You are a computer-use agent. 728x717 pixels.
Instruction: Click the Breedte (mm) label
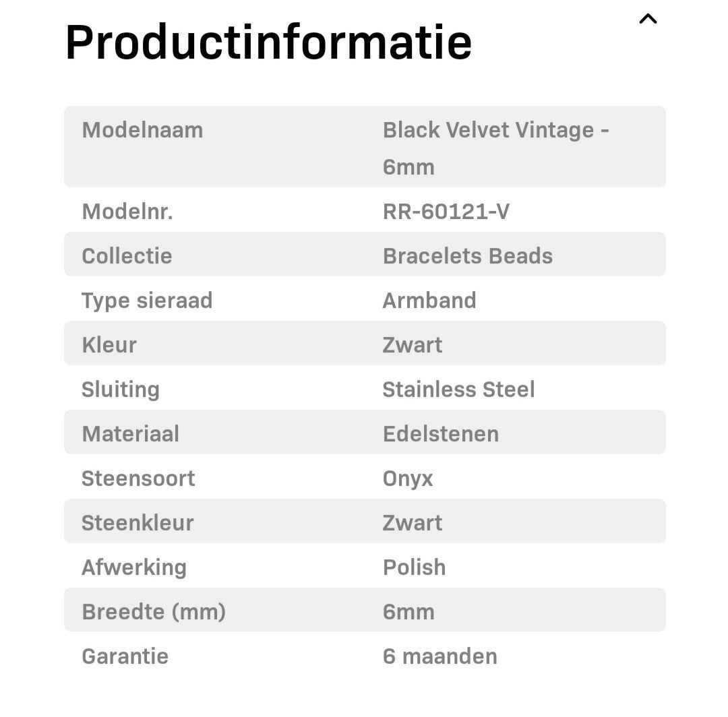154,612
